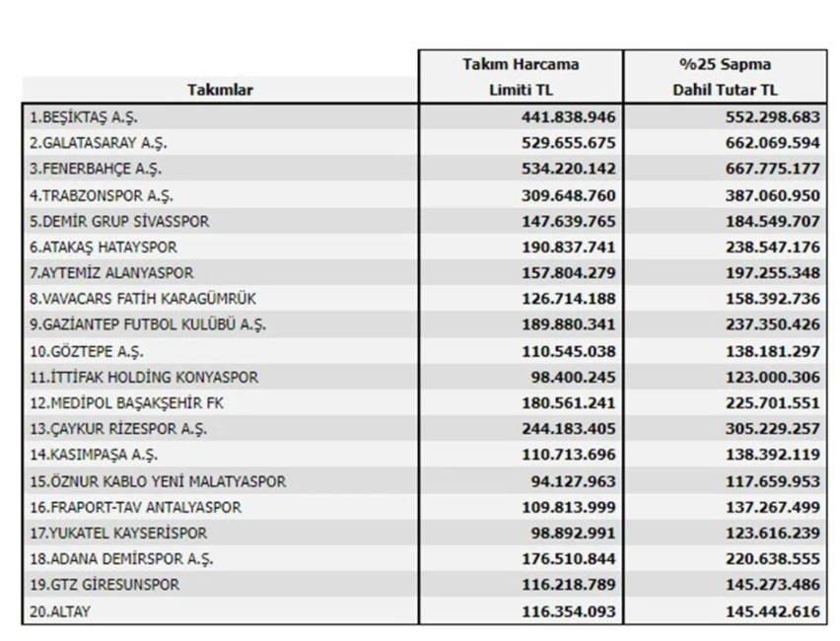840x641 pixels.
Task: Click the 18.ADANA DEMİRSPOR A.Ş. row
Action: [x=424, y=558]
